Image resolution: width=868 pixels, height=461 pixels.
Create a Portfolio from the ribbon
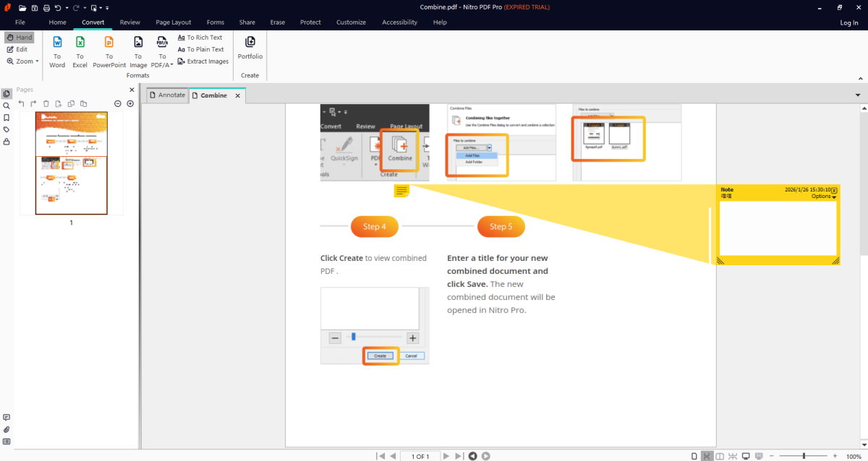(x=250, y=47)
